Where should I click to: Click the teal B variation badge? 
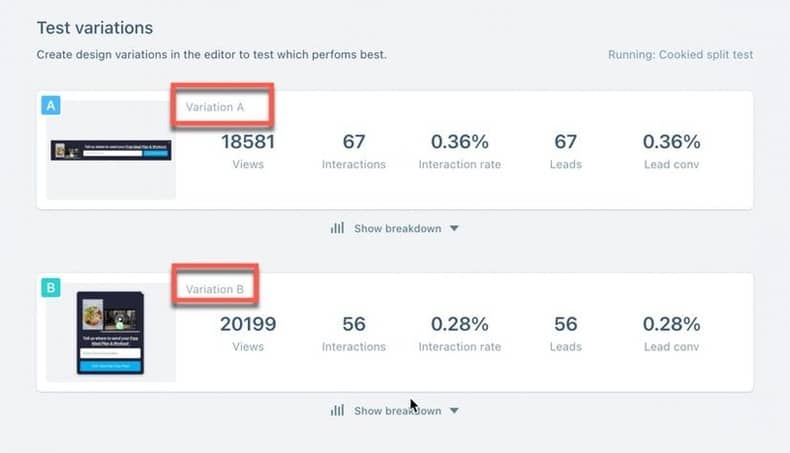pyautogui.click(x=51, y=288)
